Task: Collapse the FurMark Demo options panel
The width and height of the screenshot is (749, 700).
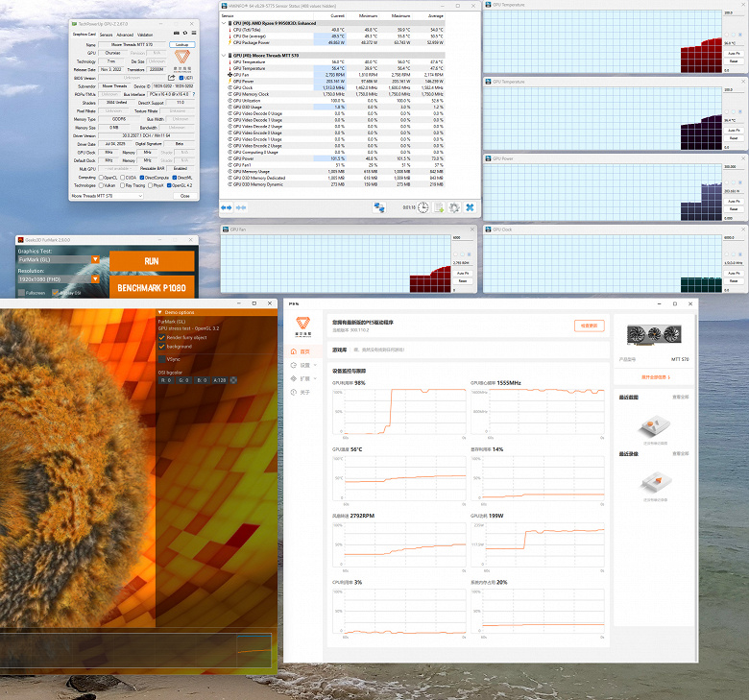Action: tap(160, 312)
